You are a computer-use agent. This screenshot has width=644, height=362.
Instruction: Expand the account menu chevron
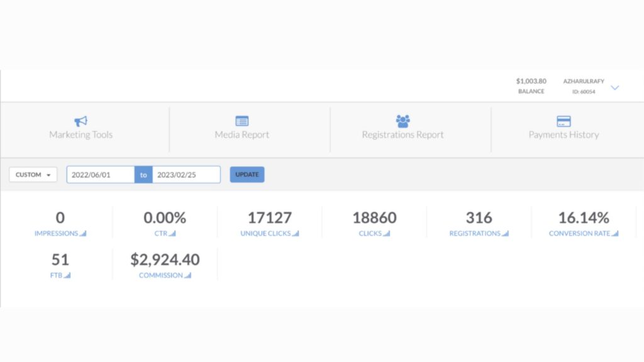tap(615, 87)
